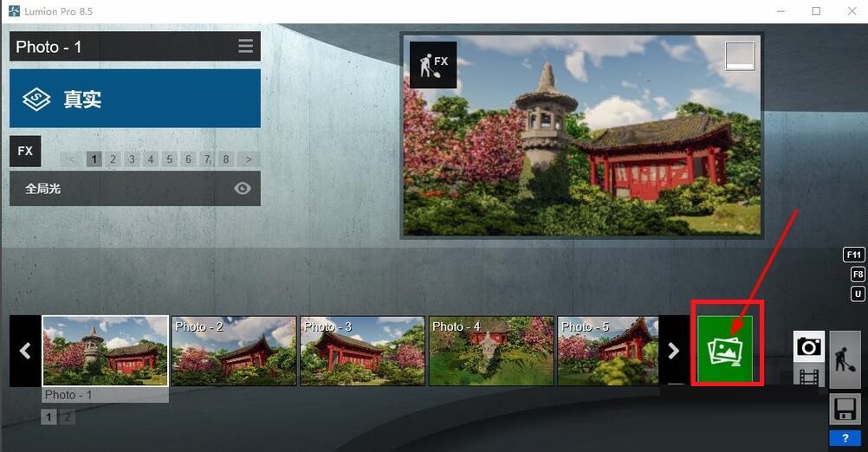868x452 pixels.
Task: Click the F11 fullscreen key indicator
Action: [853, 255]
